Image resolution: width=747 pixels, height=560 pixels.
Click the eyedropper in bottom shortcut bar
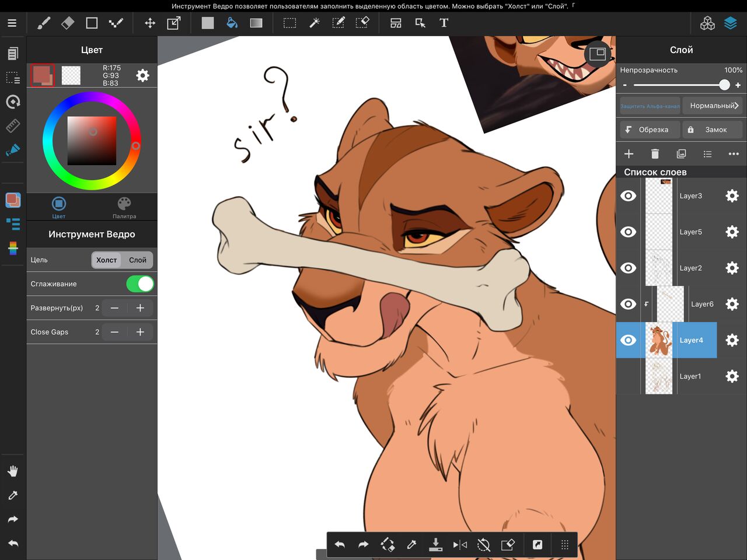pyautogui.click(x=411, y=545)
